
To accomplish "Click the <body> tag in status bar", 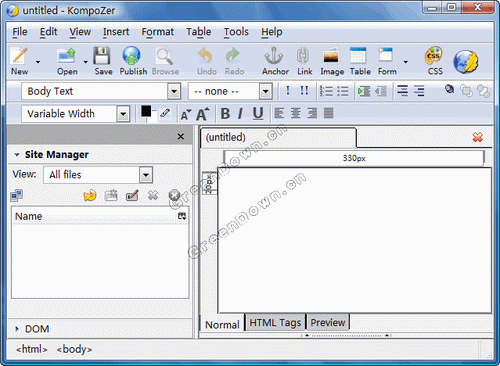I will click(74, 349).
